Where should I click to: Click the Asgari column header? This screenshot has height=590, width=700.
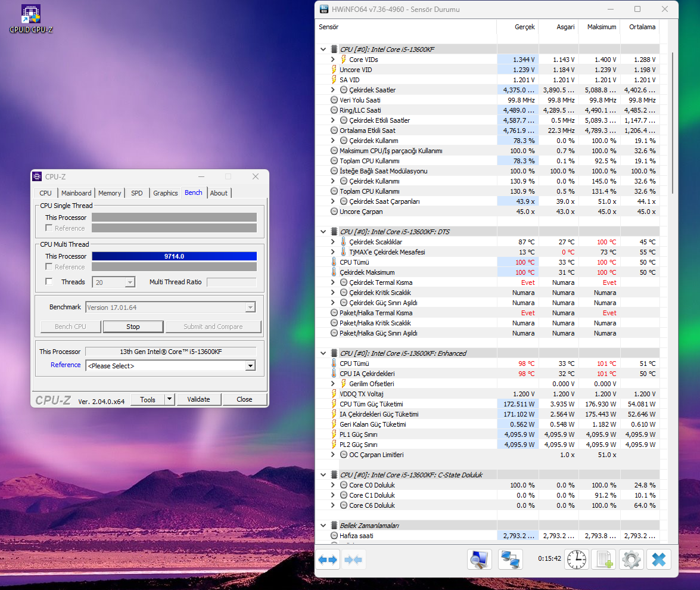[x=558, y=27]
